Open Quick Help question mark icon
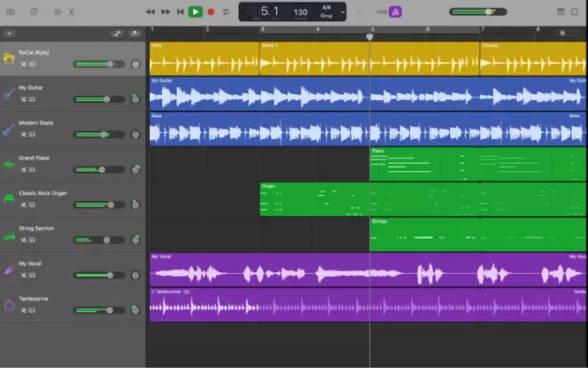Screen dimensions: 588x368 [x=35, y=12]
